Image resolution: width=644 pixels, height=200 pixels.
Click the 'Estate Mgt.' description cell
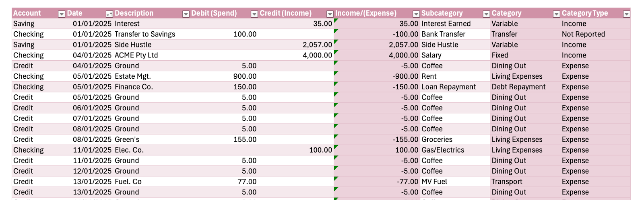152,76
